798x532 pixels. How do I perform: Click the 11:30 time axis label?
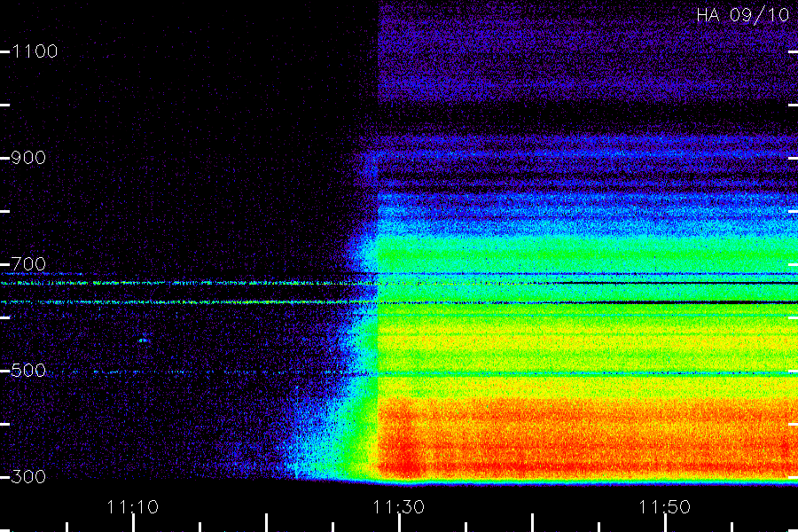coord(398,507)
